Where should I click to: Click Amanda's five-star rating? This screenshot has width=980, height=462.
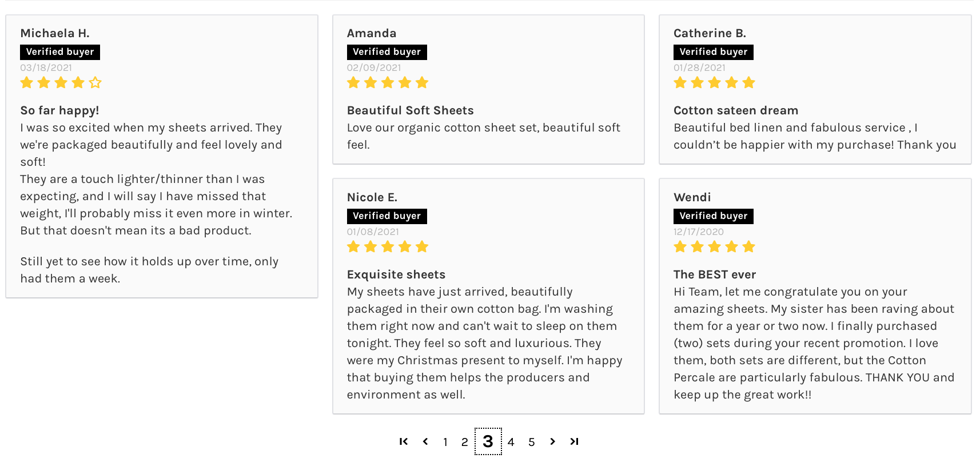(x=387, y=83)
